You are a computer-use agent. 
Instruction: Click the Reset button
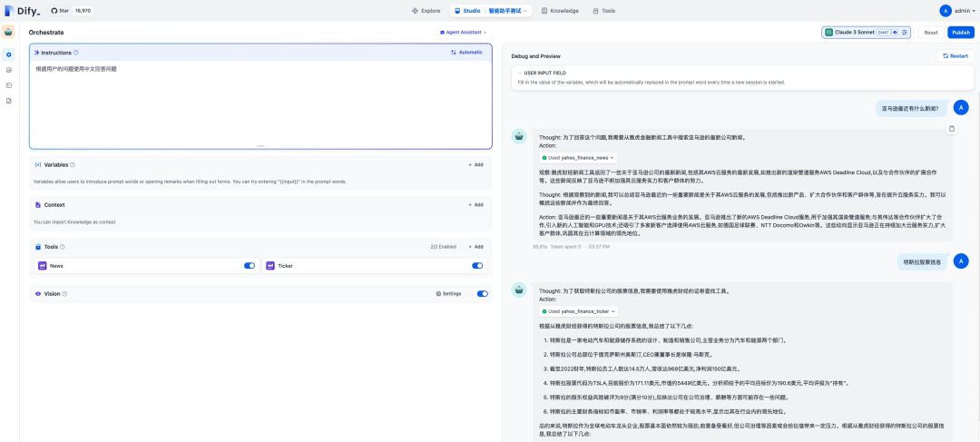[931, 33]
